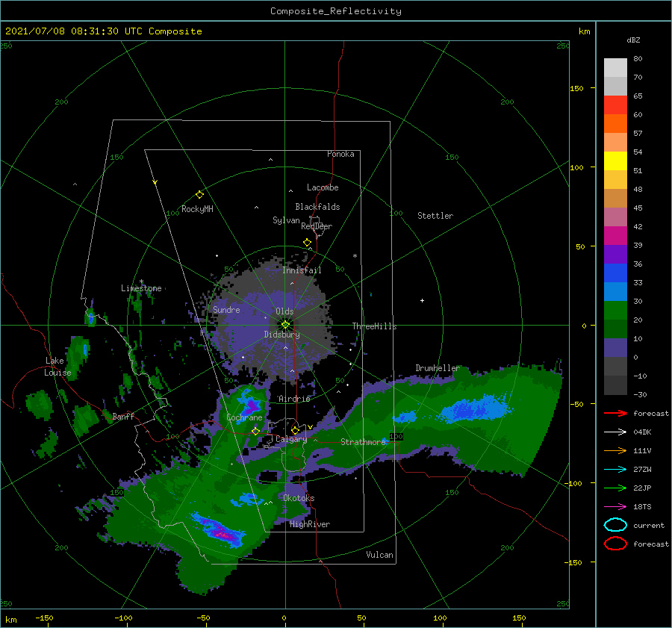Click the Drumheller city label
Screen dimensions: 672x628
coord(438,368)
